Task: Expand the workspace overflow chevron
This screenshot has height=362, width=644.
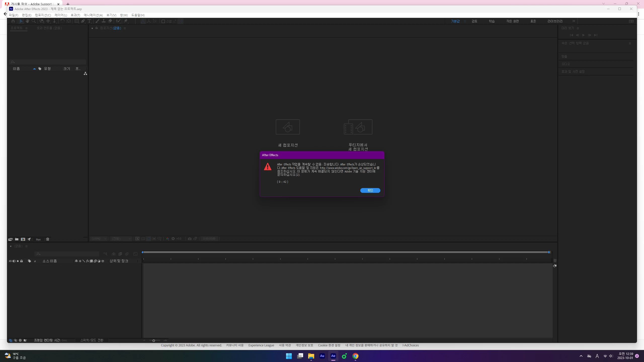Action: pyautogui.click(x=574, y=21)
